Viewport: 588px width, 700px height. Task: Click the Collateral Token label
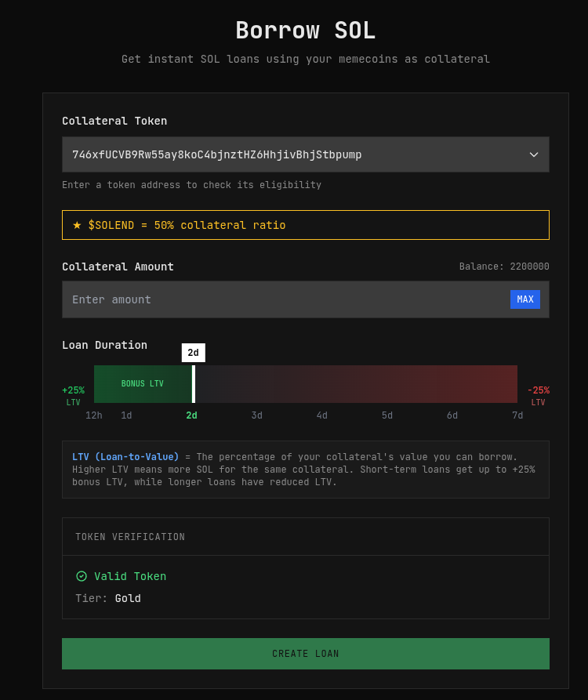pos(114,121)
